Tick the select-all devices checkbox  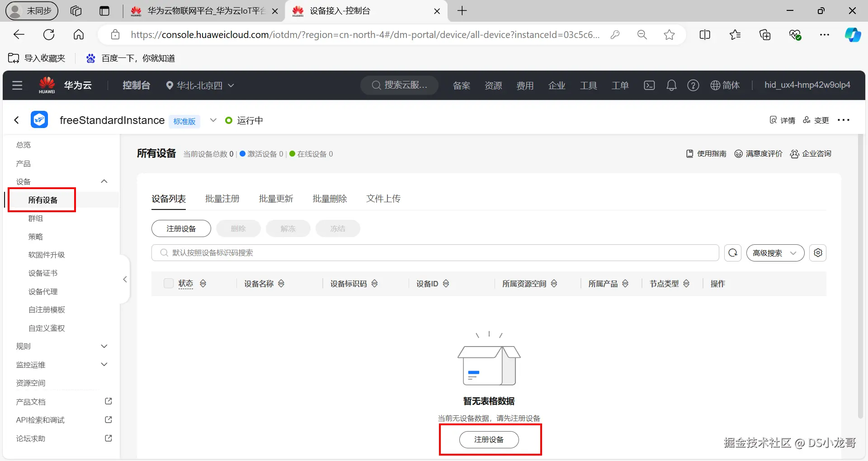[x=169, y=283]
